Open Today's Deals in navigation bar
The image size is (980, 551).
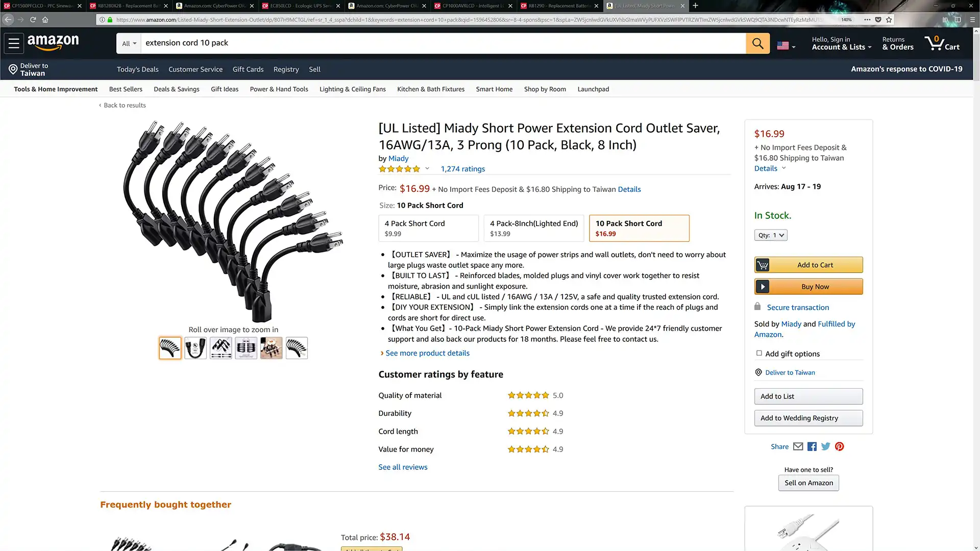pyautogui.click(x=137, y=69)
